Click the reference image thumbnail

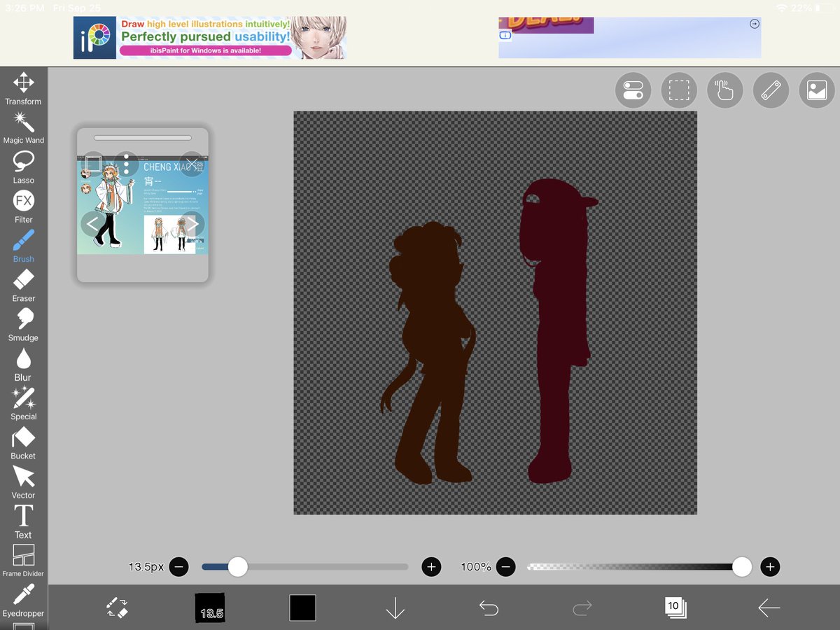pos(141,204)
